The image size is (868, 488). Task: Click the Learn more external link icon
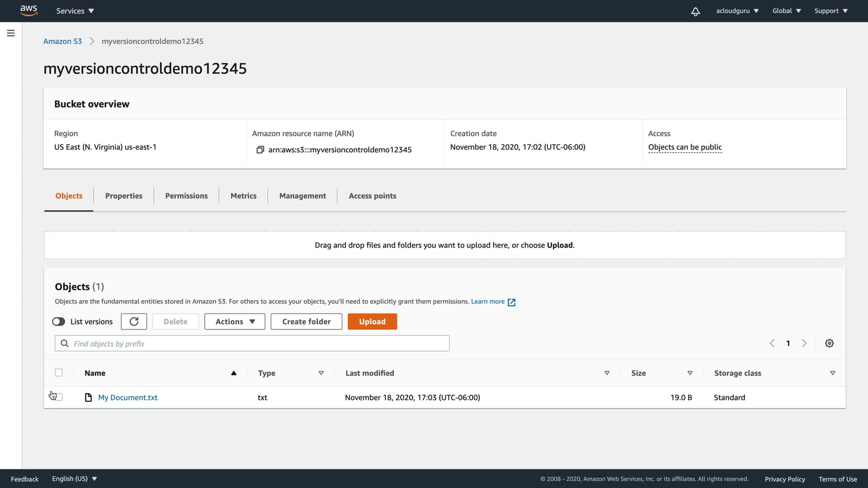tap(511, 302)
